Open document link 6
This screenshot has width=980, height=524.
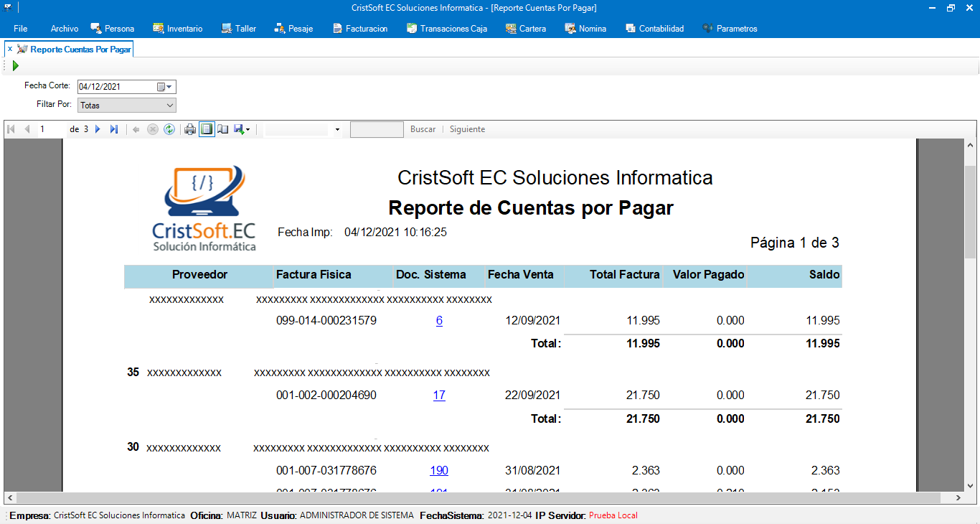point(439,321)
